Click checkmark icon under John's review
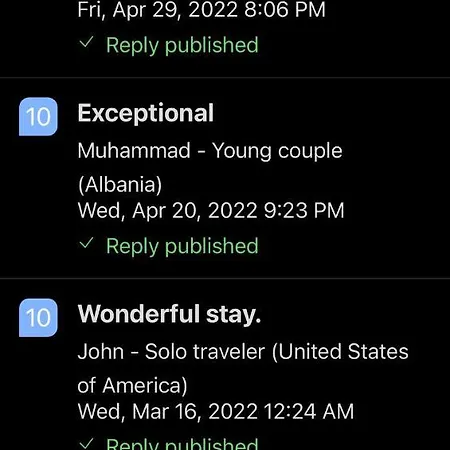450x450 pixels. [86, 444]
